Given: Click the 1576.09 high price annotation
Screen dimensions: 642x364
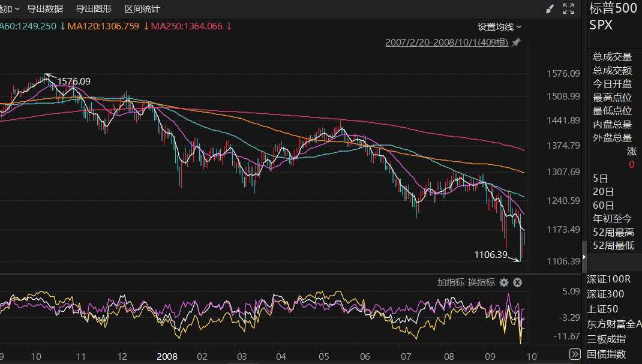Looking at the screenshot, I should point(74,82).
